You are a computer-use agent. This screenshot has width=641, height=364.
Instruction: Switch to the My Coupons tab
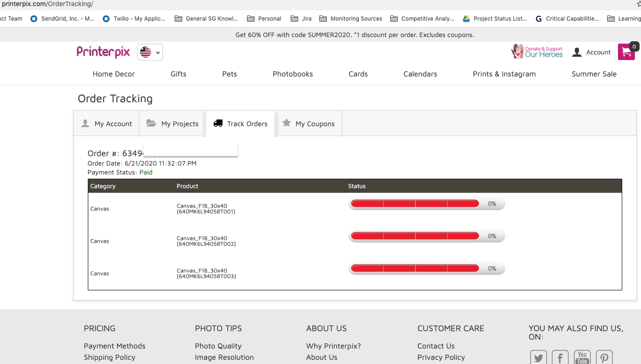(x=309, y=123)
